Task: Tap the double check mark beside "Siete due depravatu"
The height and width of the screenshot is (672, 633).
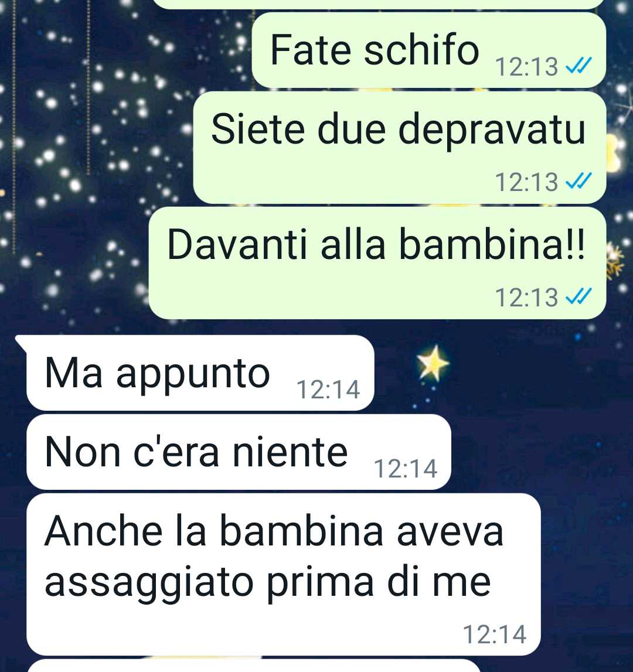Action: [x=578, y=181]
